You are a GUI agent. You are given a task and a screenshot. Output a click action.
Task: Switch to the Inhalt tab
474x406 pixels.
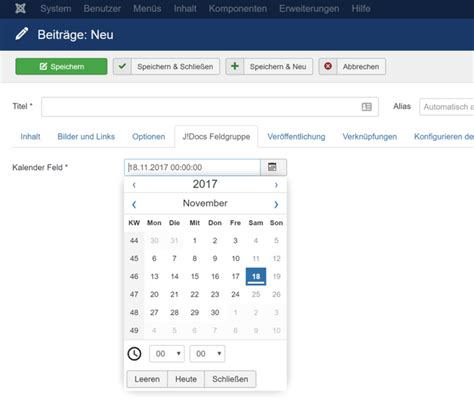click(30, 136)
